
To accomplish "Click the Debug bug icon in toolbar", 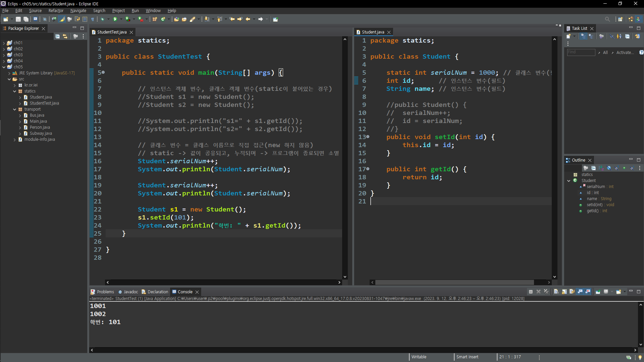I will [103, 19].
